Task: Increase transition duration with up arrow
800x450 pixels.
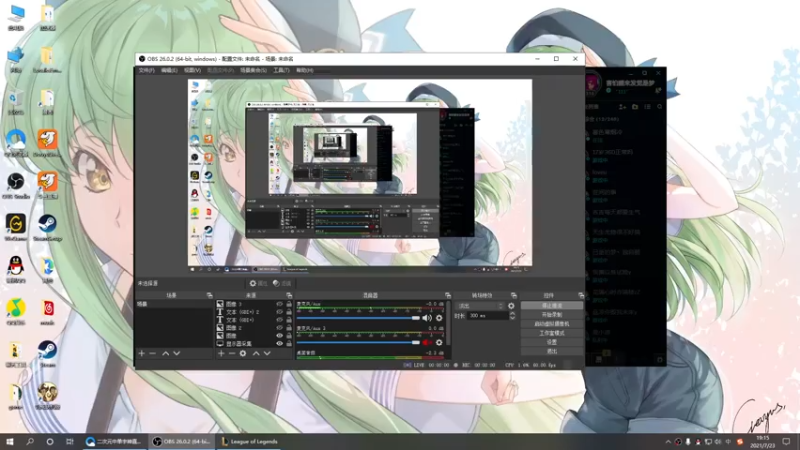Action: (512, 313)
